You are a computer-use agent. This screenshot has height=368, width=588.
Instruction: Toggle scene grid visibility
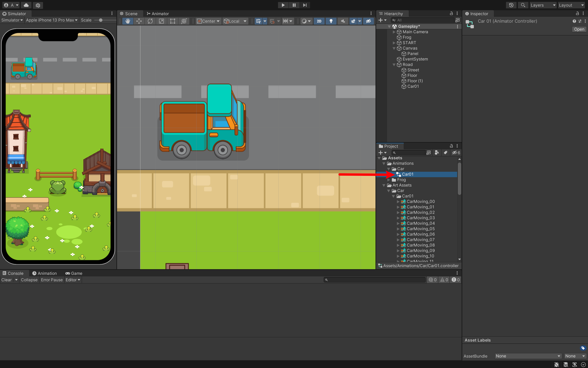coord(258,21)
